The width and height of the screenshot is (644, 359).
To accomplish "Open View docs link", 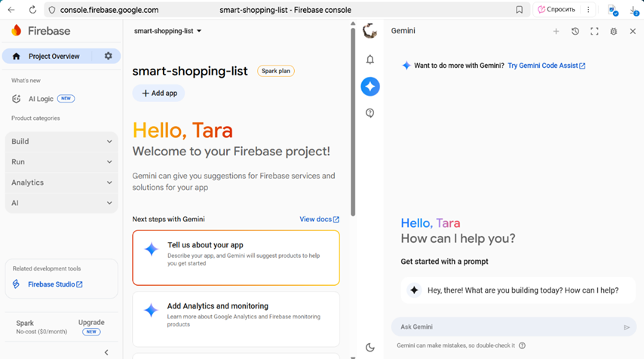I will [x=319, y=219].
